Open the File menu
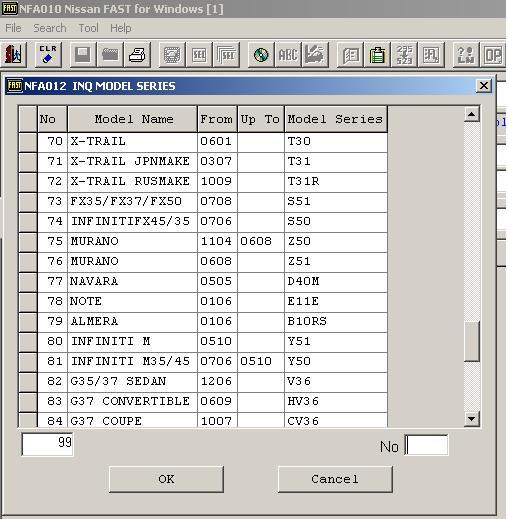 pos(13,28)
